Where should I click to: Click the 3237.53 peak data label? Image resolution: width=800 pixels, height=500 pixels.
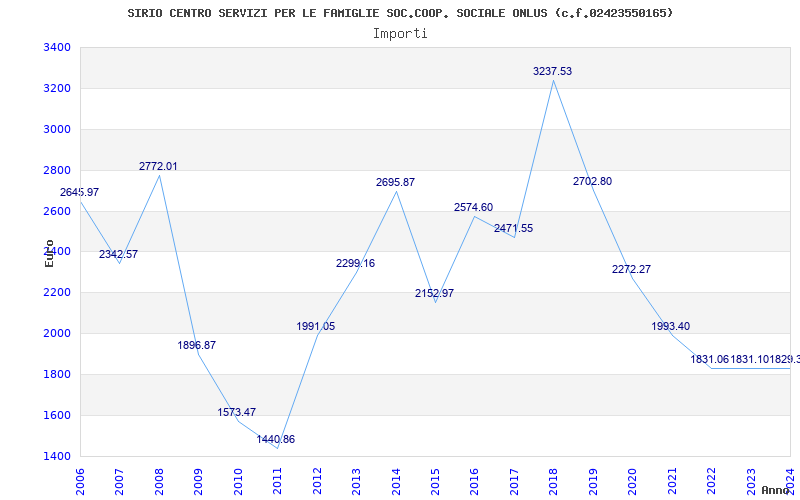pyautogui.click(x=553, y=71)
